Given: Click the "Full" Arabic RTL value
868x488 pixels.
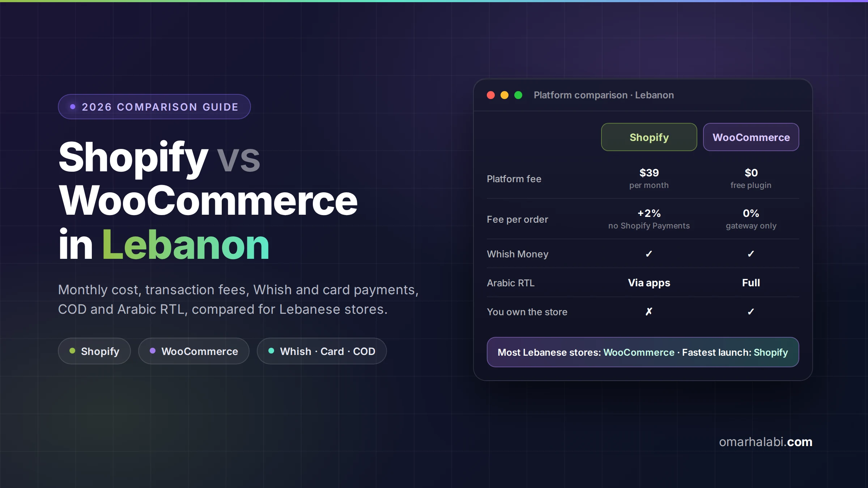Looking at the screenshot, I should point(751,283).
